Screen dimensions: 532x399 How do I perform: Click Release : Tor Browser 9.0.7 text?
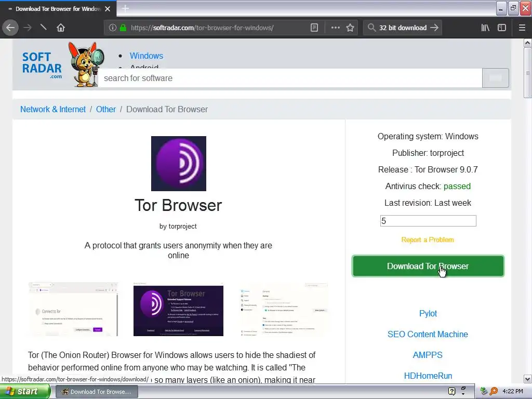click(428, 170)
